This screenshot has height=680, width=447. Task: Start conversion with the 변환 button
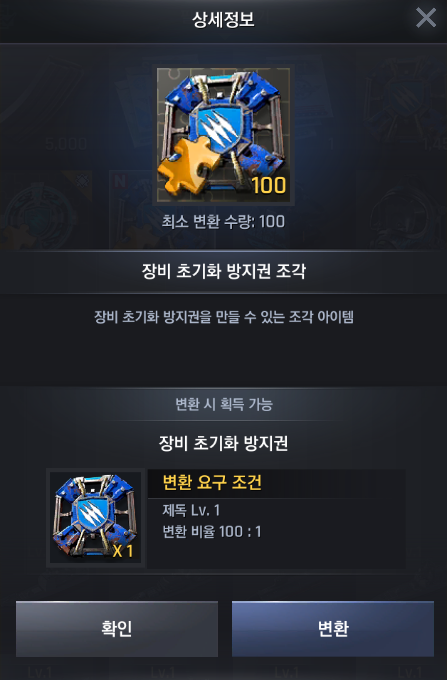333,628
